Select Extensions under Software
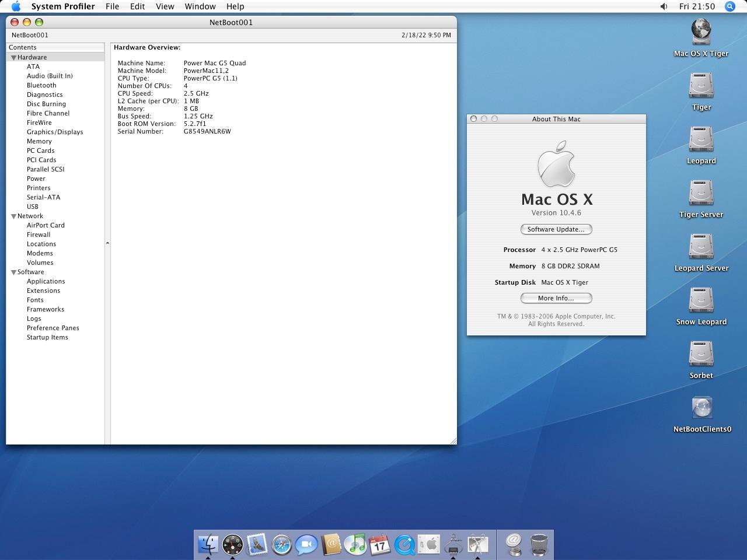The height and width of the screenshot is (560, 747). (x=43, y=290)
